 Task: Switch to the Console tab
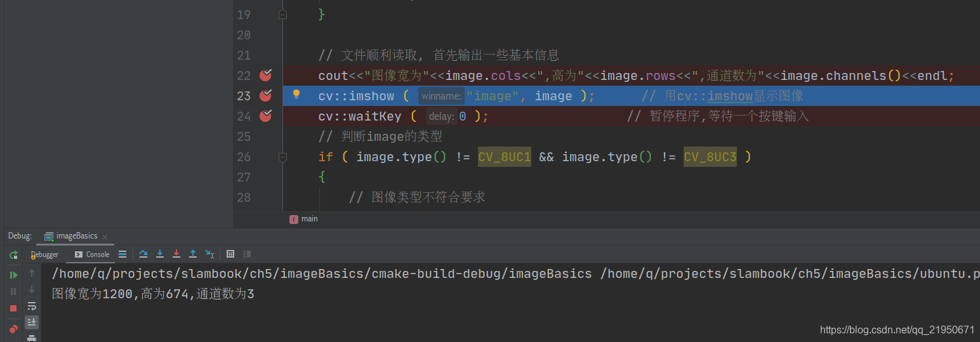pos(92,254)
